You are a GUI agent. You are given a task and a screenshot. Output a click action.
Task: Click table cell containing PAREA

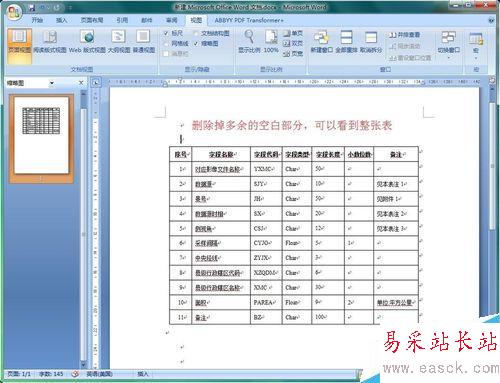[266, 302]
